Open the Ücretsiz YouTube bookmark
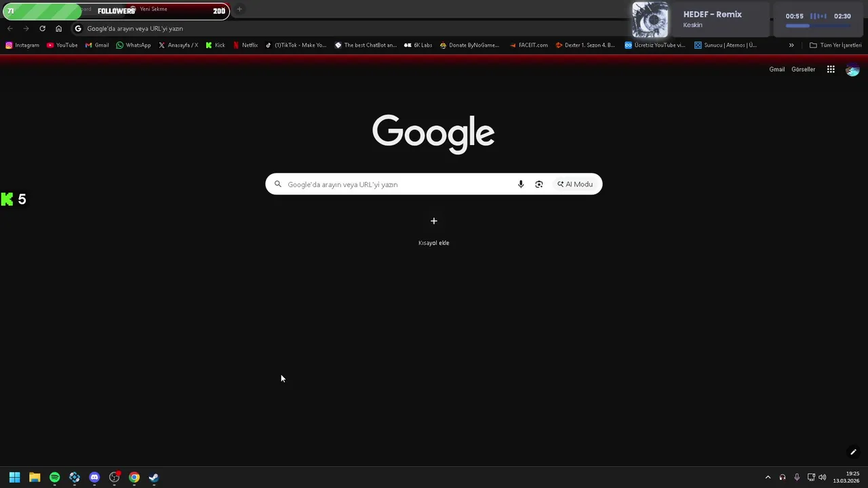This screenshot has height=488, width=868. click(x=655, y=45)
